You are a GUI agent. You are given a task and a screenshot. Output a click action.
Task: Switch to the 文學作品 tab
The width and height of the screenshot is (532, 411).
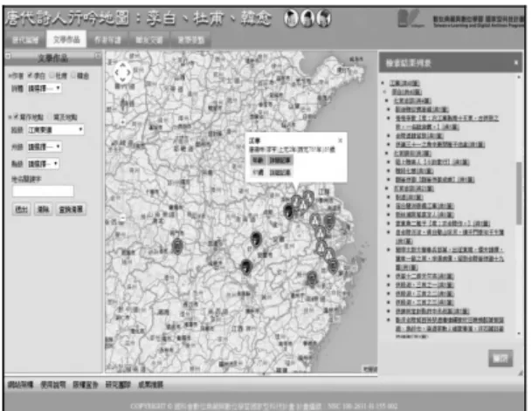pyautogui.click(x=66, y=39)
